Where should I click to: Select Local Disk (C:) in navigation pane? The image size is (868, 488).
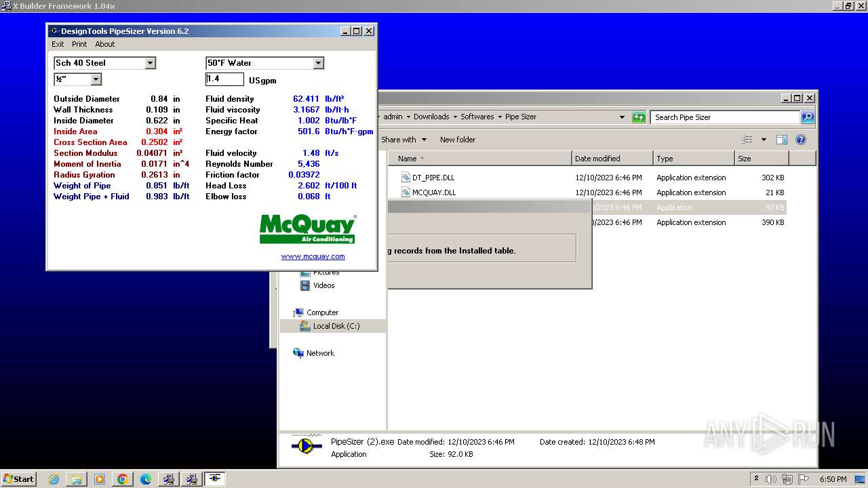point(336,326)
